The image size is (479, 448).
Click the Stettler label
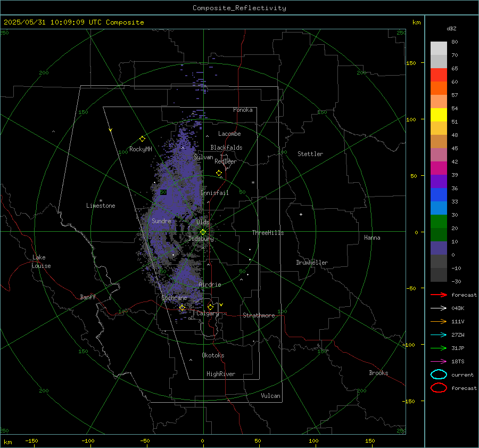(310, 154)
